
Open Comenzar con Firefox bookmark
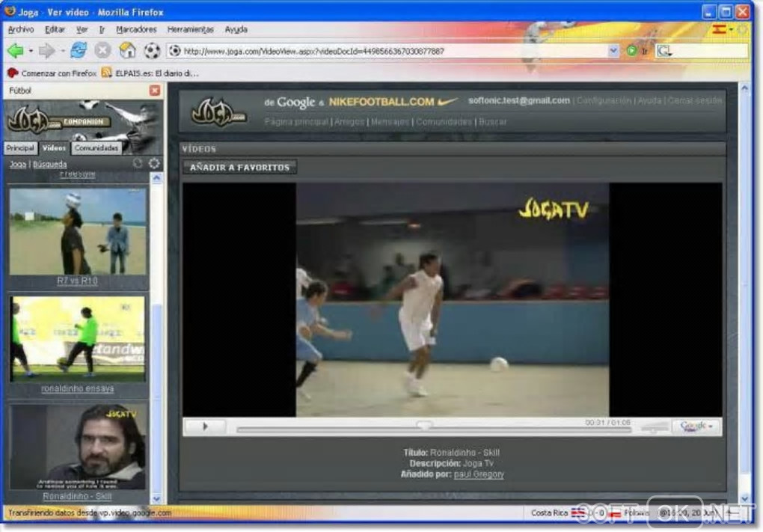click(x=52, y=73)
